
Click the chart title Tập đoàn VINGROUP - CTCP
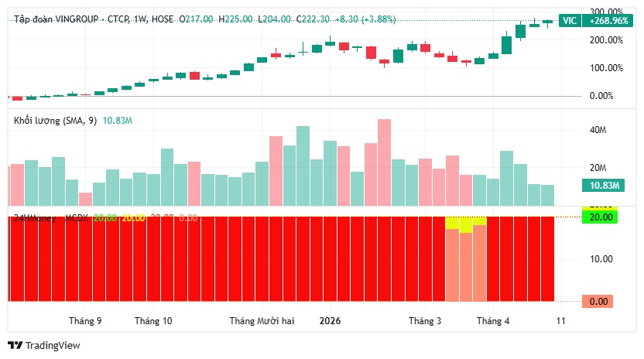pyautogui.click(x=72, y=19)
